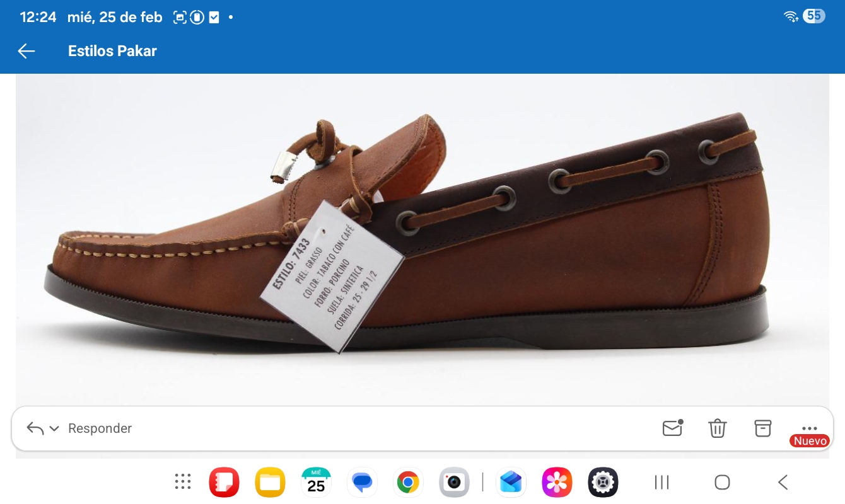
Task: Open the app drawer grid icon
Action: click(183, 483)
